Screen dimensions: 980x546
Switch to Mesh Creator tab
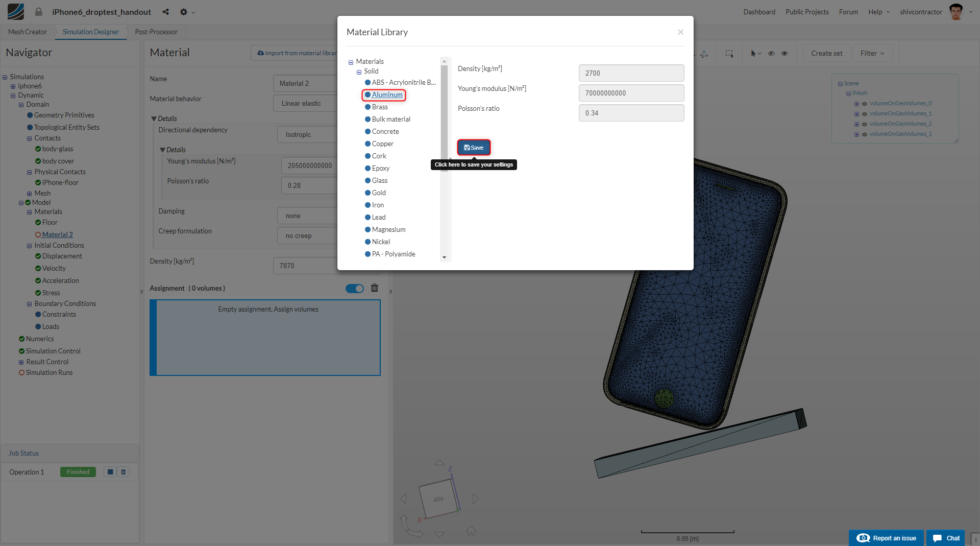tap(28, 32)
